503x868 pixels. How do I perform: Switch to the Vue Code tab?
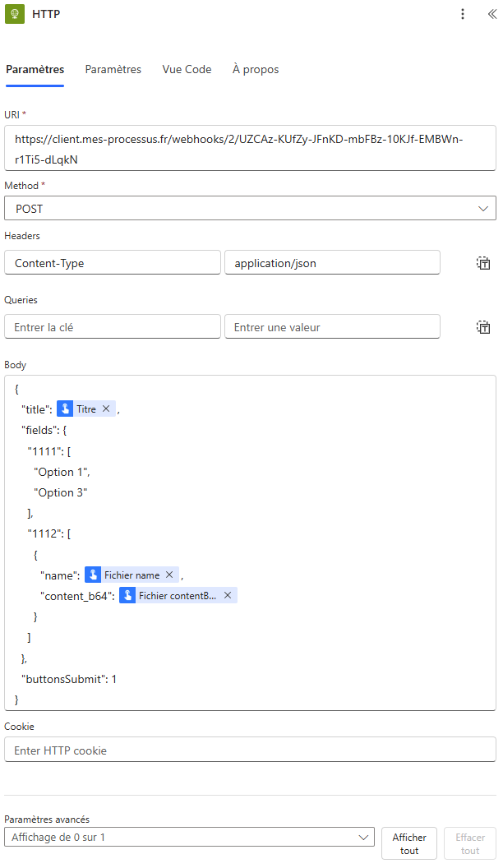[x=187, y=70]
